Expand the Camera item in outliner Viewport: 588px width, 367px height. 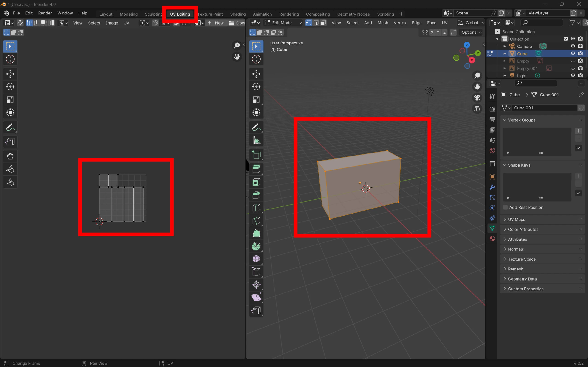(504, 46)
